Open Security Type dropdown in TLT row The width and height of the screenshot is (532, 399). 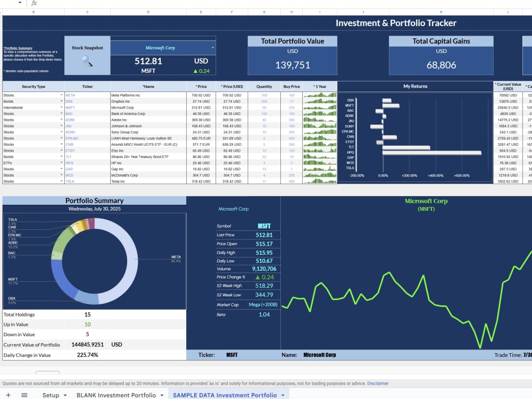coord(61,157)
